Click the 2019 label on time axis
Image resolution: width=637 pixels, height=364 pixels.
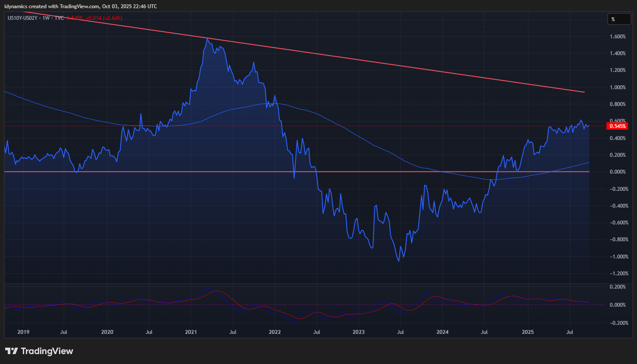(23, 332)
